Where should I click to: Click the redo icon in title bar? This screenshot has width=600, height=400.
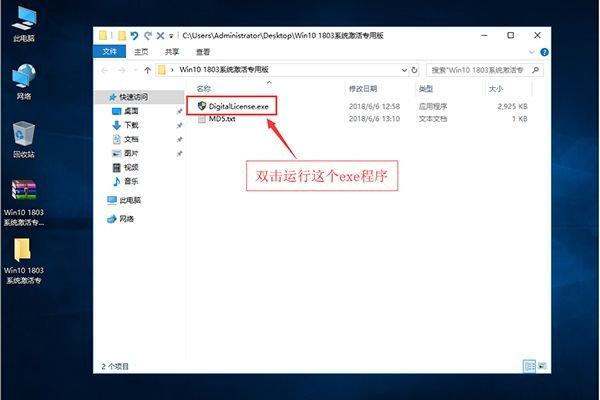pyautogui.click(x=148, y=36)
